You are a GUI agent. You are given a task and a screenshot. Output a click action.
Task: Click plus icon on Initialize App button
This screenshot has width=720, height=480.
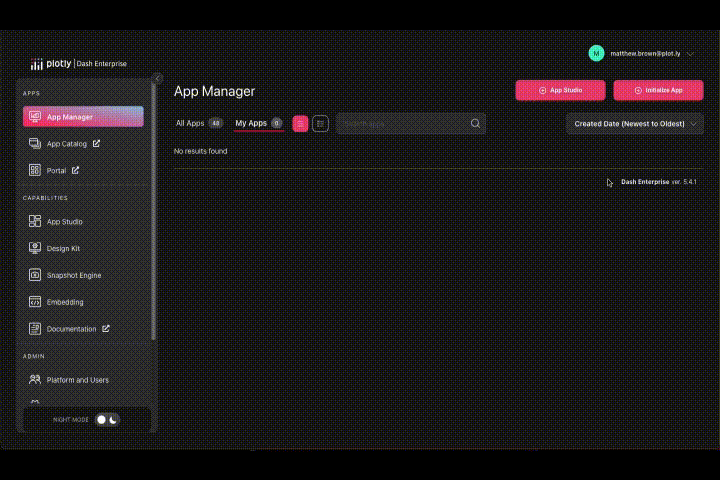(x=638, y=90)
